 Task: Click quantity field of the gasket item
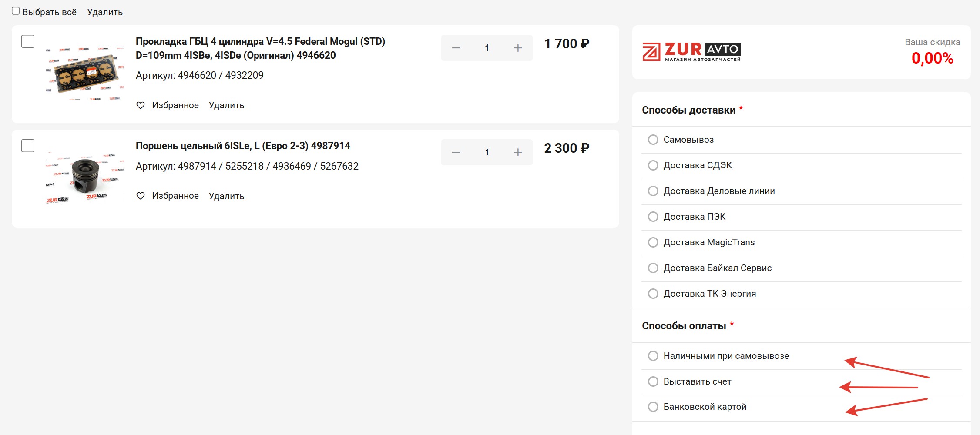pyautogui.click(x=487, y=48)
